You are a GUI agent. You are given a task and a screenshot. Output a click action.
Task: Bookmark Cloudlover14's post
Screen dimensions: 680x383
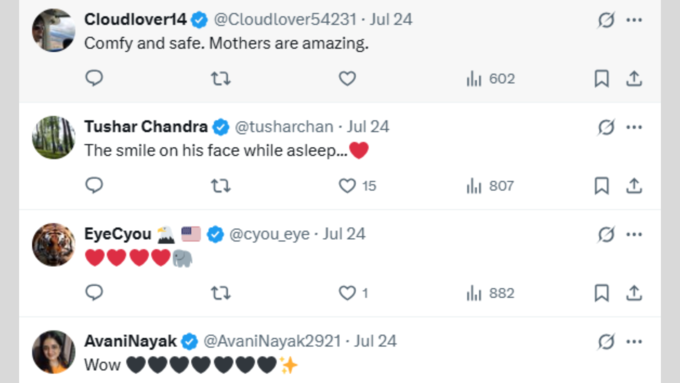coord(602,79)
